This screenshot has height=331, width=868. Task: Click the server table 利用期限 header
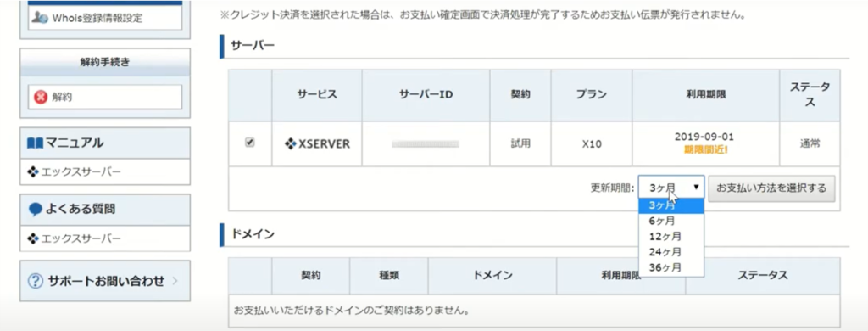(x=706, y=95)
